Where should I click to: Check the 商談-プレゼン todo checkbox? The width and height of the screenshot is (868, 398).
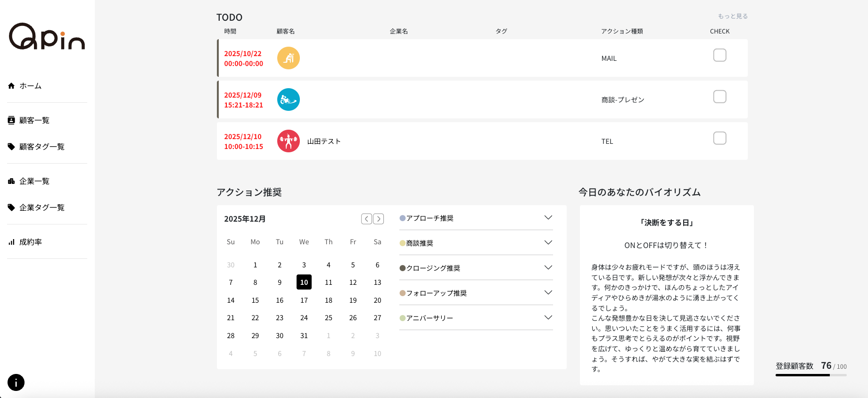coord(719,97)
